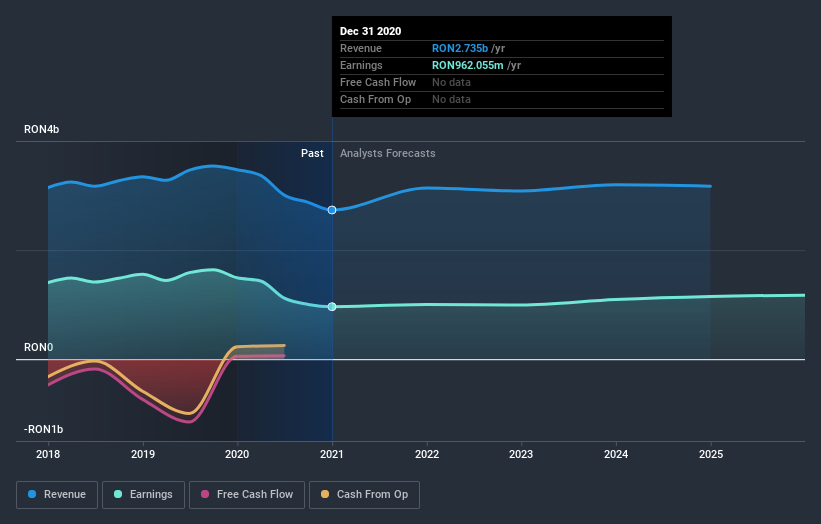Click the blue Revenue legend dot

(32, 494)
